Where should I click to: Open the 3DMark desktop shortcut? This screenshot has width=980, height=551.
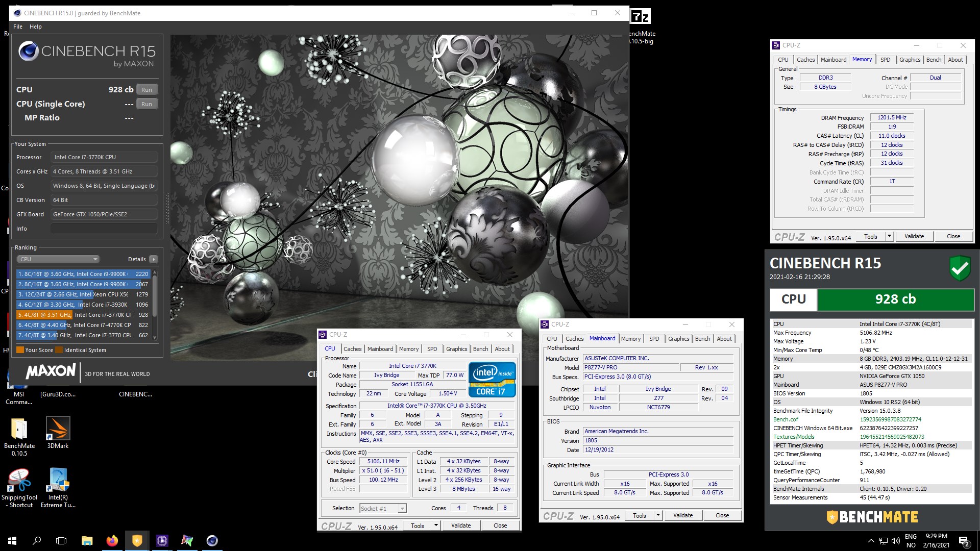58,432
